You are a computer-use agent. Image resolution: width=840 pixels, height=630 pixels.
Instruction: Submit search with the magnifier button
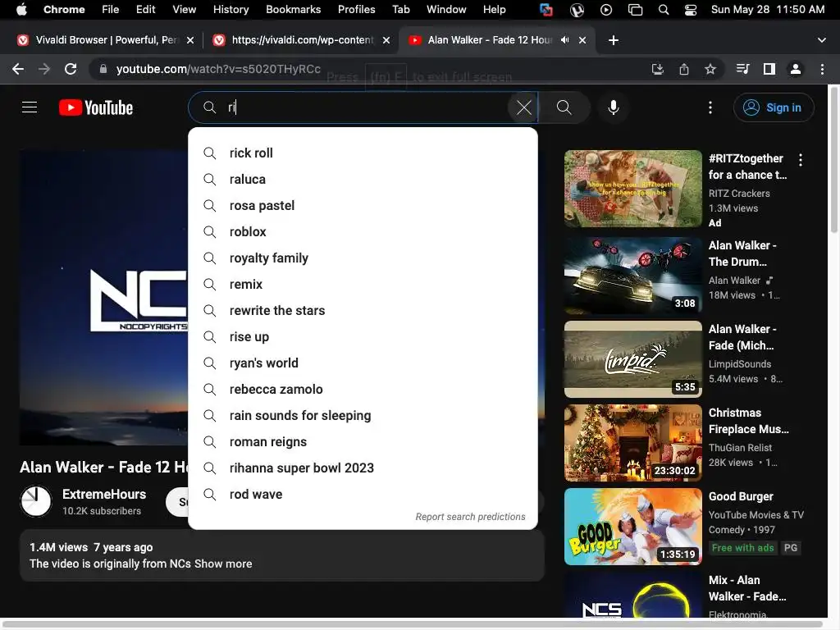(x=564, y=107)
